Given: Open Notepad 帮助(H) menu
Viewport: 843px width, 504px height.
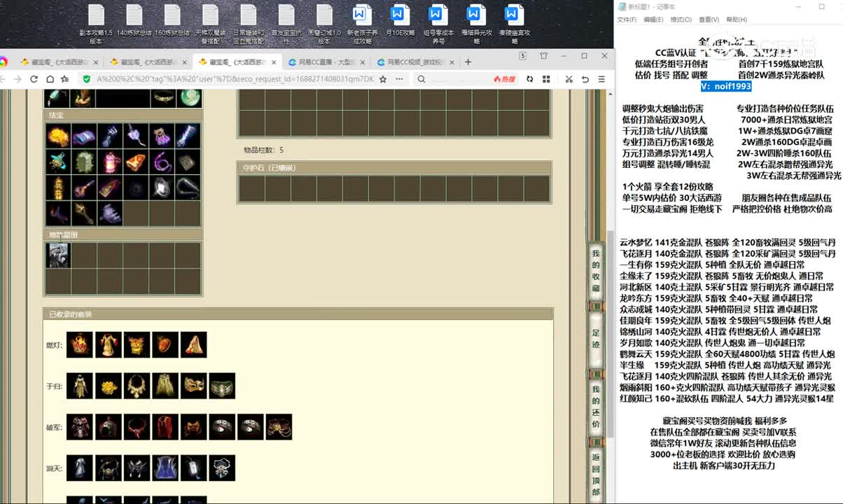Looking at the screenshot, I should tap(737, 20).
